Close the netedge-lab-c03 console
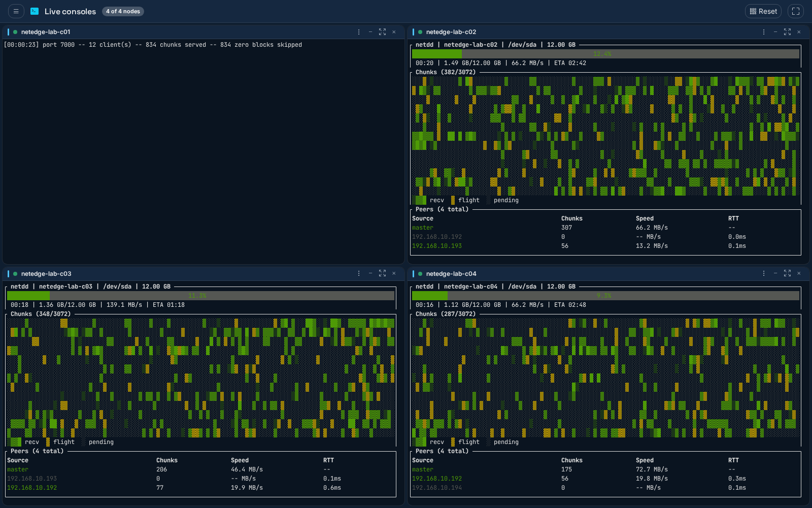This screenshot has height=508, width=812. pyautogui.click(x=394, y=274)
